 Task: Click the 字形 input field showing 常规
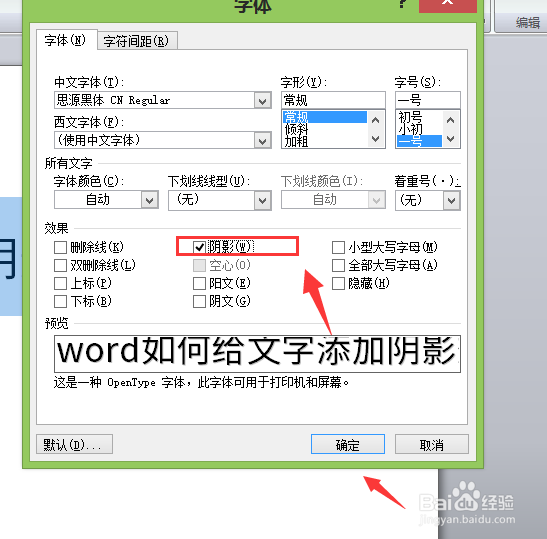[333, 100]
